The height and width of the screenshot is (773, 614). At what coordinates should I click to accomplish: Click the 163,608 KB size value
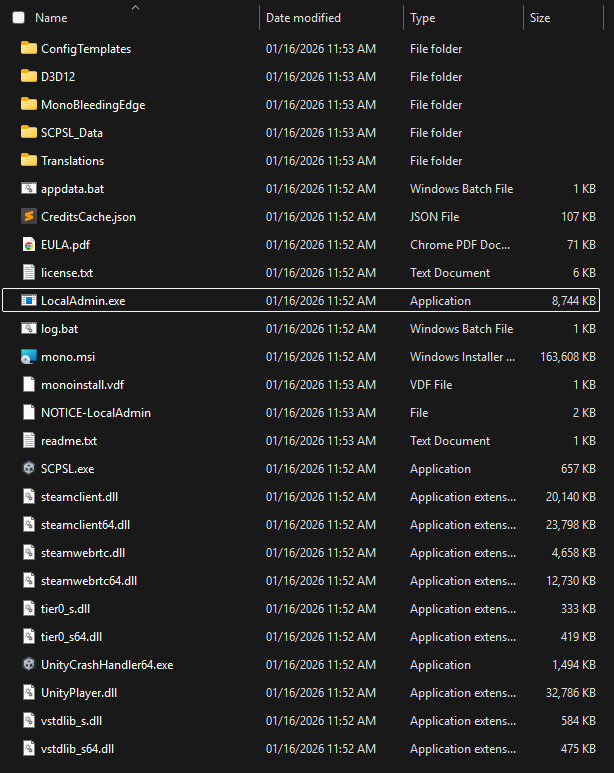coord(568,356)
